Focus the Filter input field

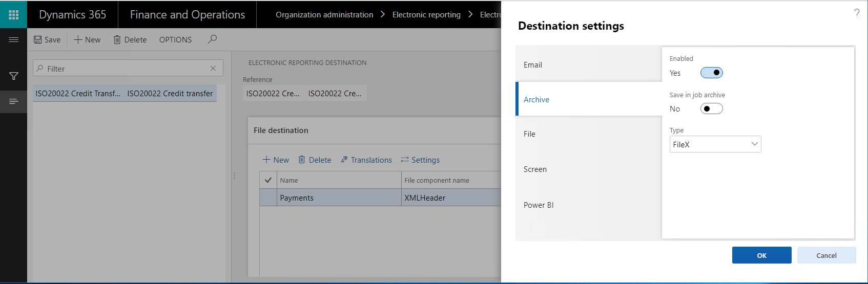(128, 68)
